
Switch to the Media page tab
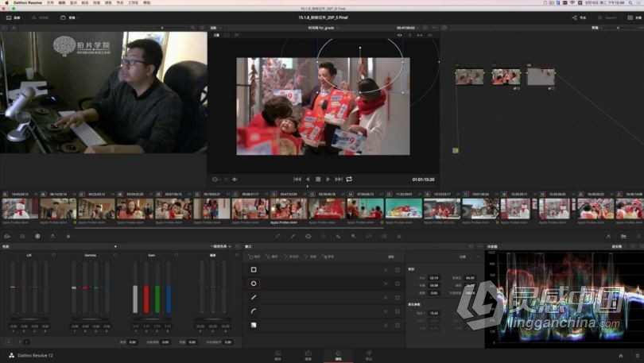click(x=277, y=355)
